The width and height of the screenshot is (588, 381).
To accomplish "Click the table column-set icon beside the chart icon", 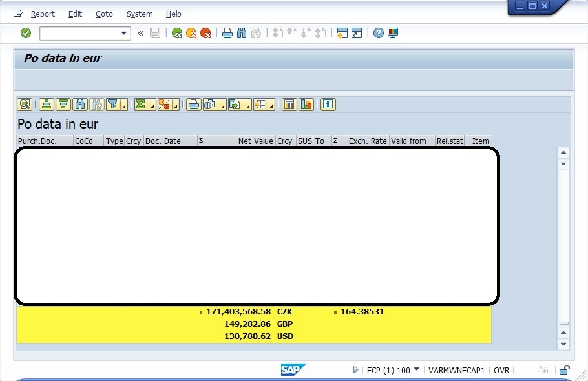I will [289, 105].
